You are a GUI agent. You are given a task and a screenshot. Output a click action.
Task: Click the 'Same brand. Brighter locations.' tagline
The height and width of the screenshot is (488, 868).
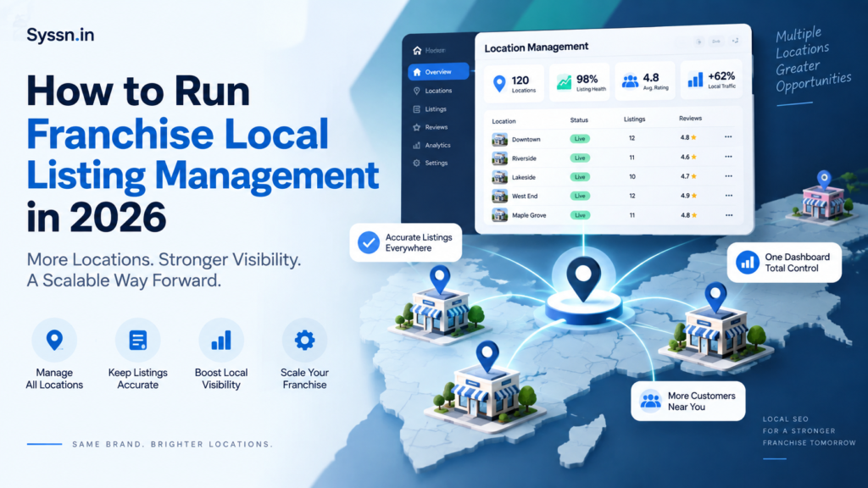pos(172,444)
